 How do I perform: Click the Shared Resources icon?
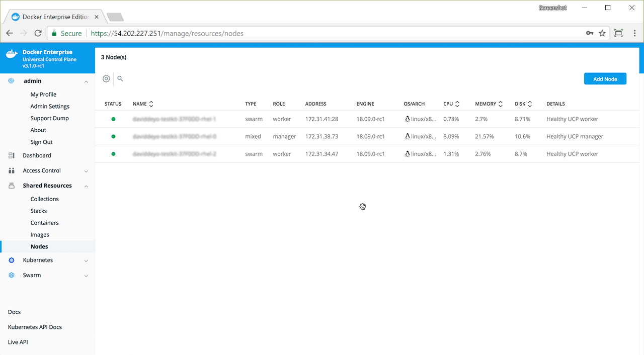(12, 186)
